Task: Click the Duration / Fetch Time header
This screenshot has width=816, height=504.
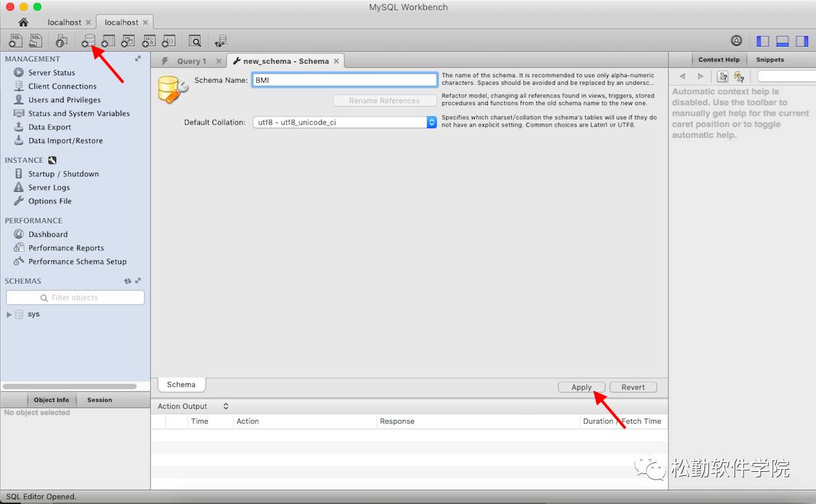Action: (x=622, y=421)
